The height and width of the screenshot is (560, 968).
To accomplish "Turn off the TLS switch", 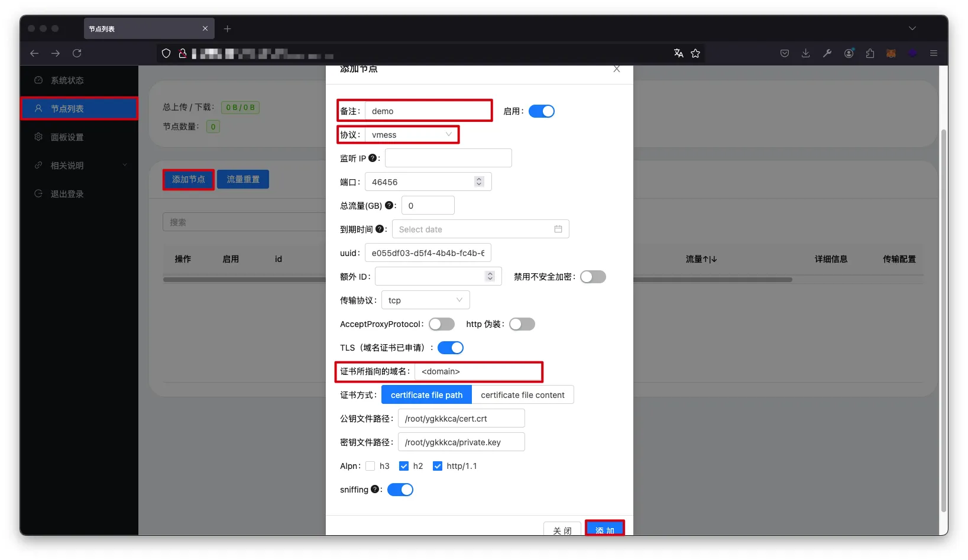I will (450, 348).
